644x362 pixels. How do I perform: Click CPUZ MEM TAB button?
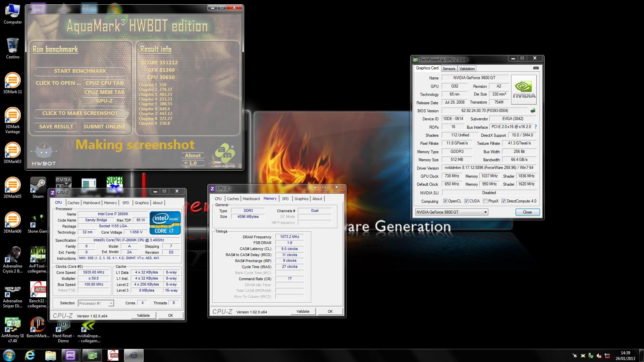point(104,92)
